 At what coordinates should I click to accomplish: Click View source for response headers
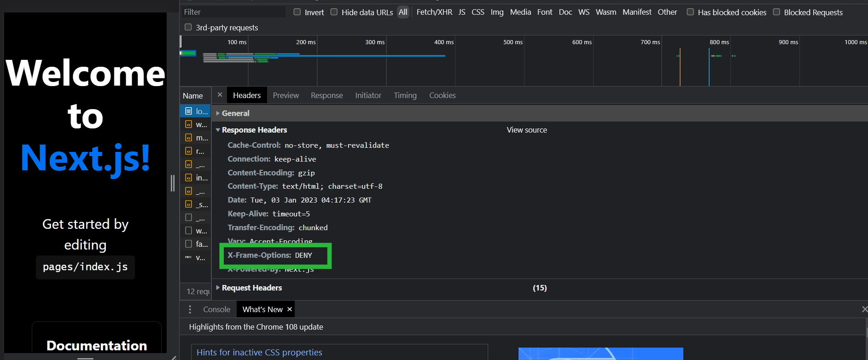pos(527,130)
